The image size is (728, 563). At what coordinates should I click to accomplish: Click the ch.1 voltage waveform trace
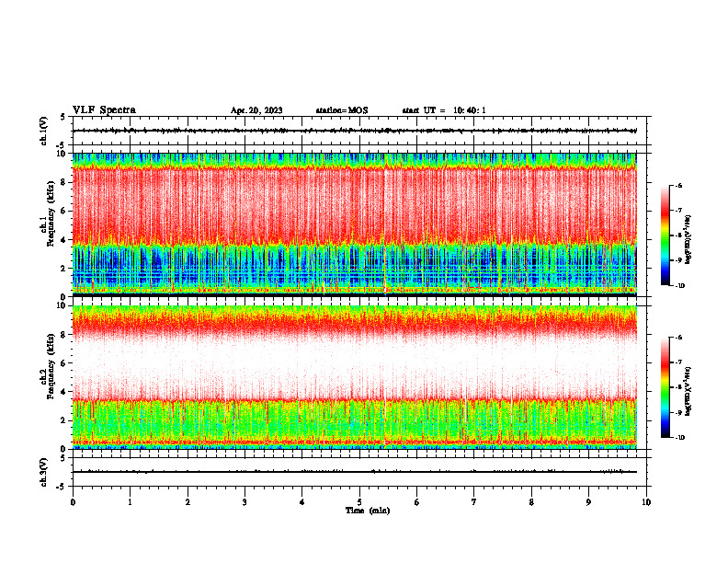click(354, 131)
